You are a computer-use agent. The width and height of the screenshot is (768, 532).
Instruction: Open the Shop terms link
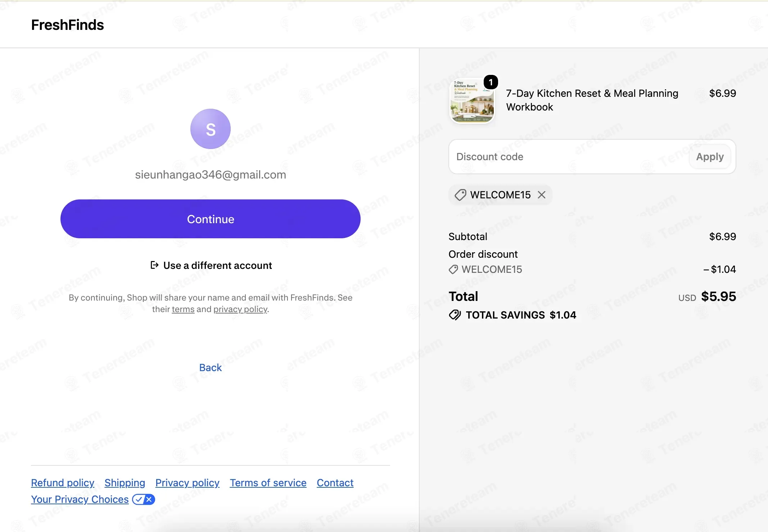(183, 309)
